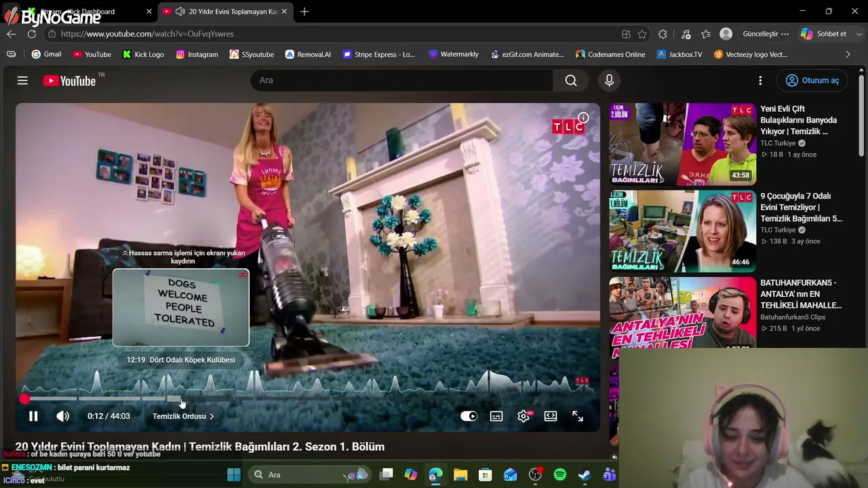
Task: Open the 9 Çocuğuyla 7 Odalı video thumbnail
Action: (682, 231)
